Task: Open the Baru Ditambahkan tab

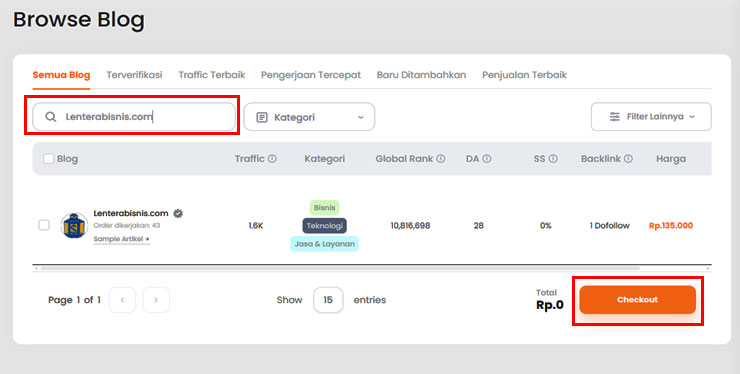Action: coord(421,75)
